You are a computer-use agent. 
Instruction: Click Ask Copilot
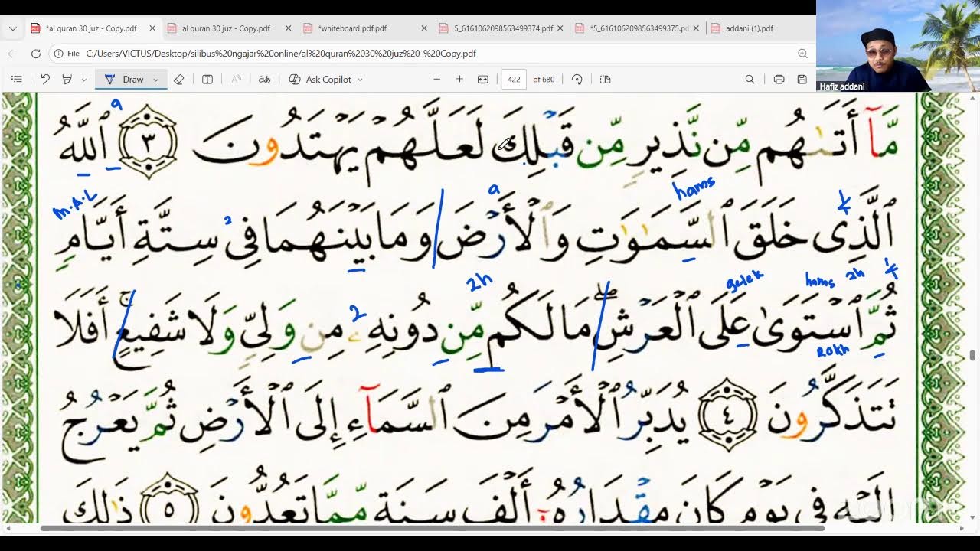click(x=320, y=80)
